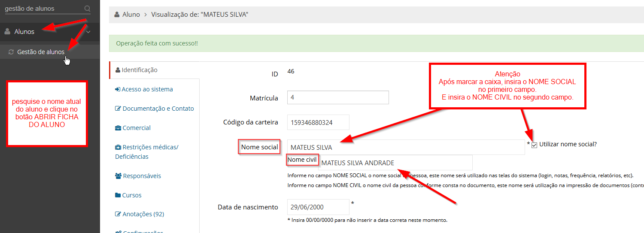Select Gestão de alunos in sidebar
Image resolution: width=644 pixels, height=233 pixels.
(41, 52)
